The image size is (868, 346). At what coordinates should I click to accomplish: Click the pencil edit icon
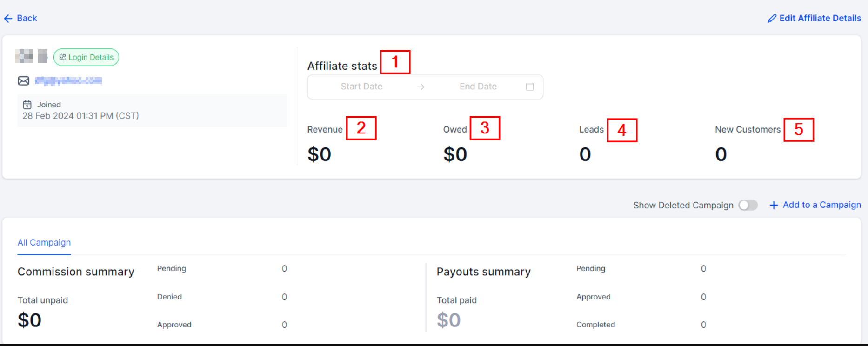(x=772, y=19)
